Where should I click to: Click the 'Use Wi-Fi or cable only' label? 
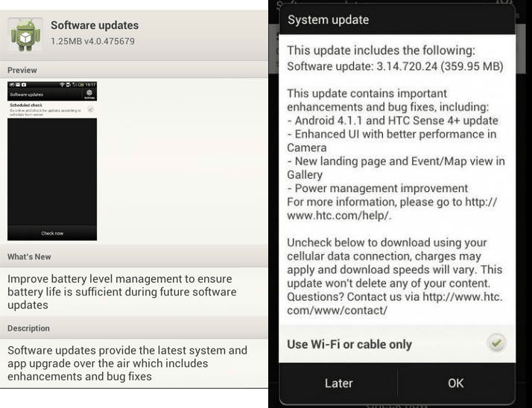tap(349, 344)
